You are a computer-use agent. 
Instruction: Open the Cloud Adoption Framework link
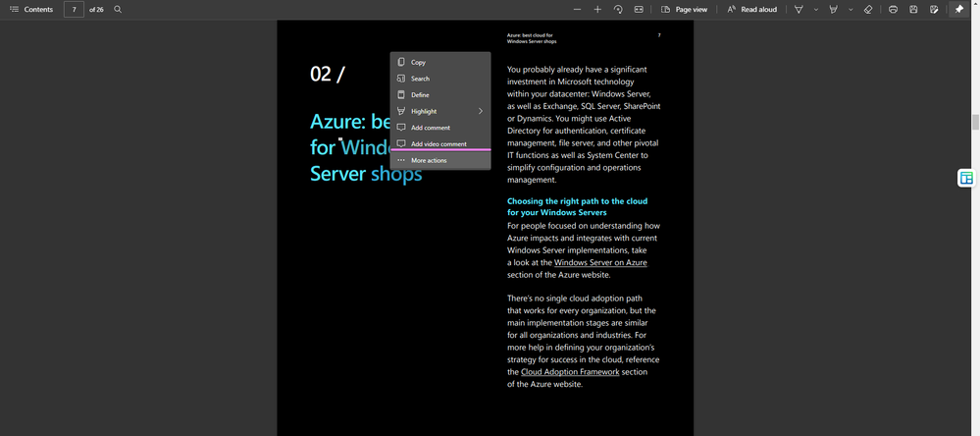tap(570, 371)
